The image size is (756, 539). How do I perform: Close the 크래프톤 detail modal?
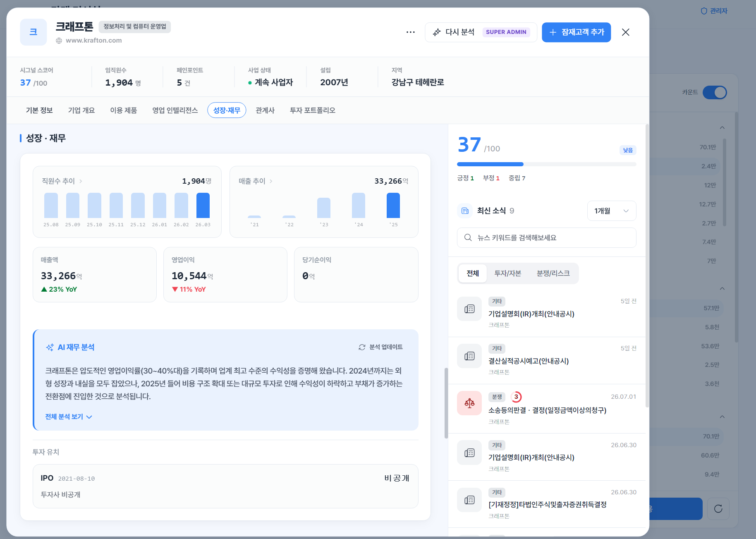pyautogui.click(x=625, y=32)
